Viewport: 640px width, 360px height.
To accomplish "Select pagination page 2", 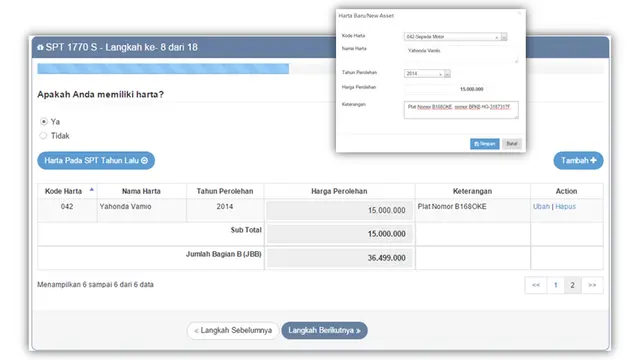I will tap(572, 285).
